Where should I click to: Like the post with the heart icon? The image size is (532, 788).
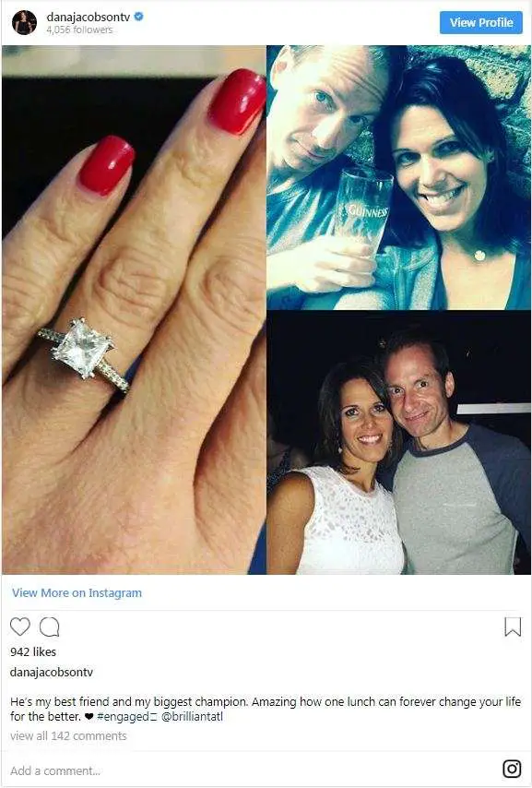pyautogui.click(x=20, y=627)
